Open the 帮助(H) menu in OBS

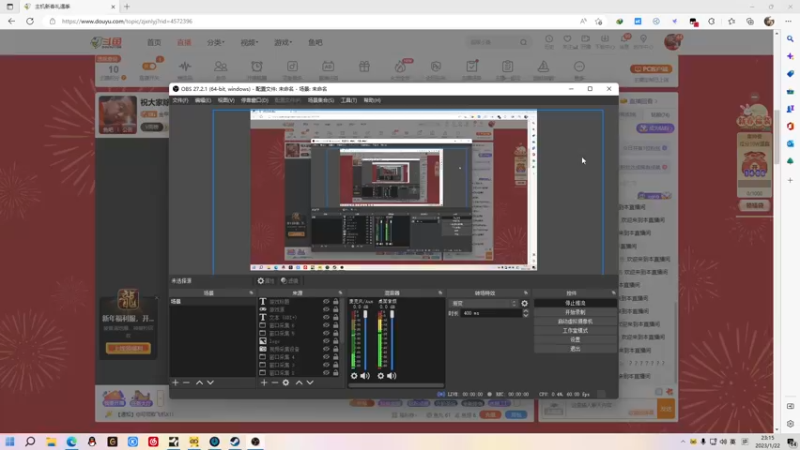point(372,100)
